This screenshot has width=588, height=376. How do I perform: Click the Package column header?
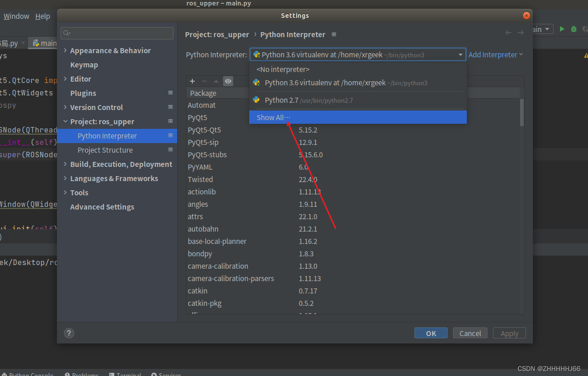click(203, 93)
